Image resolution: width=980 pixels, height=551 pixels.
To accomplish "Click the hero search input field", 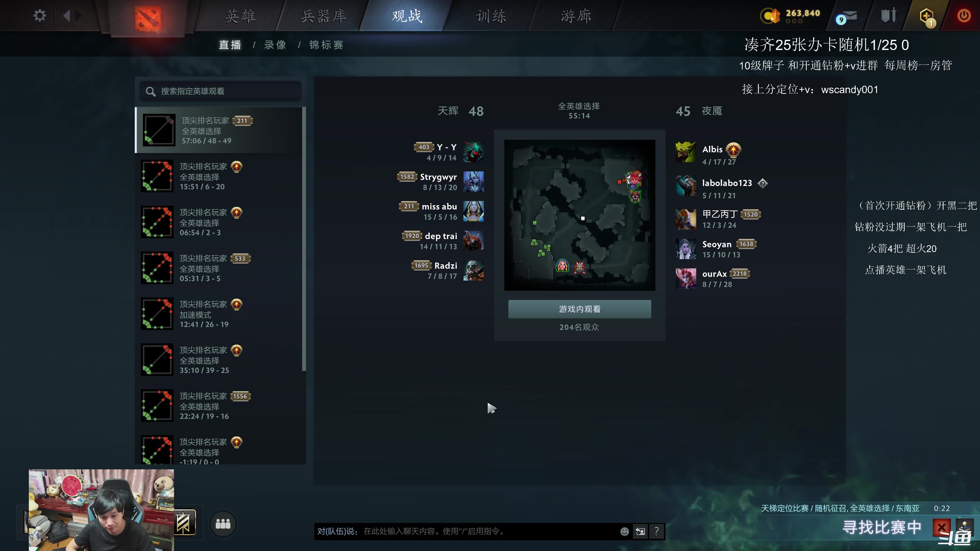I will [x=221, y=91].
